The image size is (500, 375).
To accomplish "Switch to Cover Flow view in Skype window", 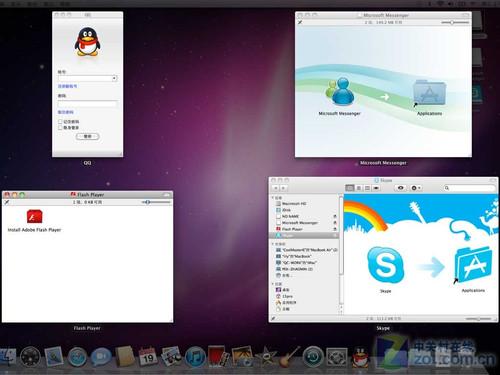I will (376, 188).
